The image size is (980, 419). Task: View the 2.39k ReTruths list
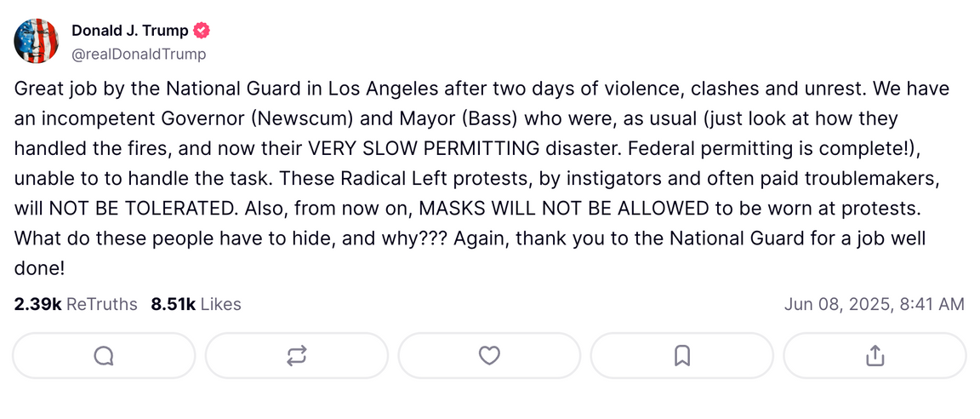[x=76, y=304]
